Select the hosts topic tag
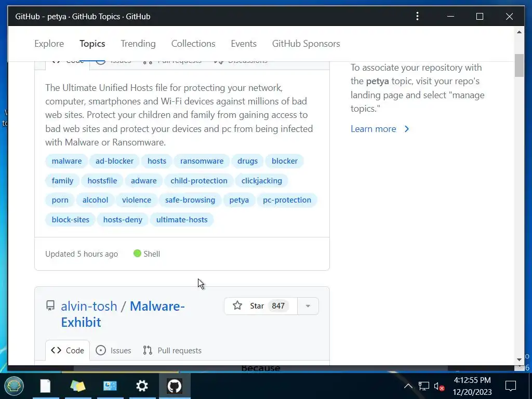This screenshot has height=399, width=532. (157, 161)
